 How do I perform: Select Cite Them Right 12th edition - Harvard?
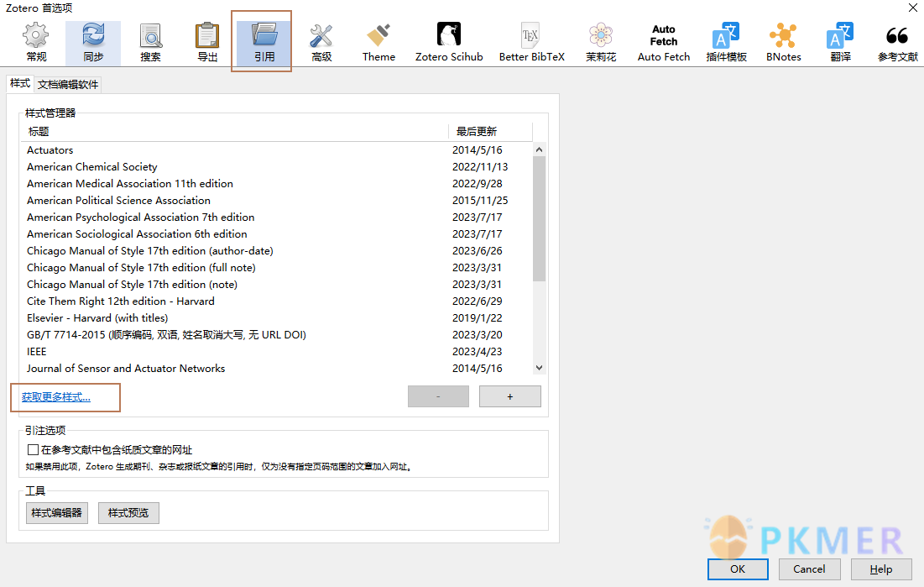(277, 301)
